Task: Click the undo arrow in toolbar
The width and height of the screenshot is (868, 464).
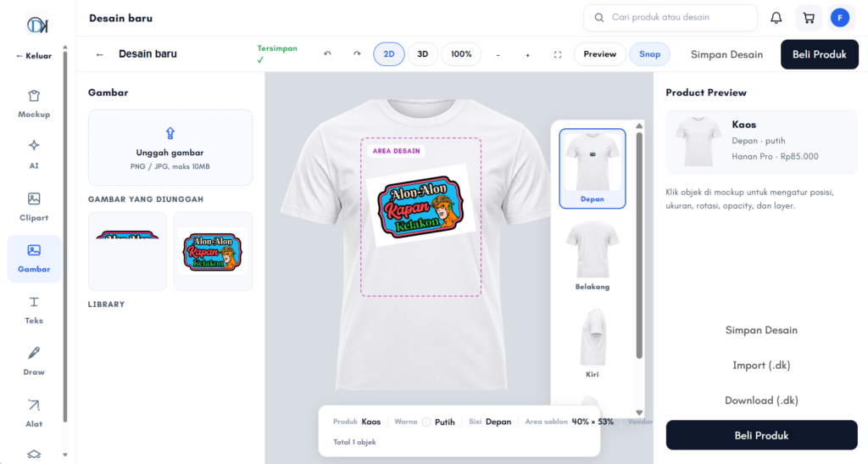Action: tap(327, 54)
